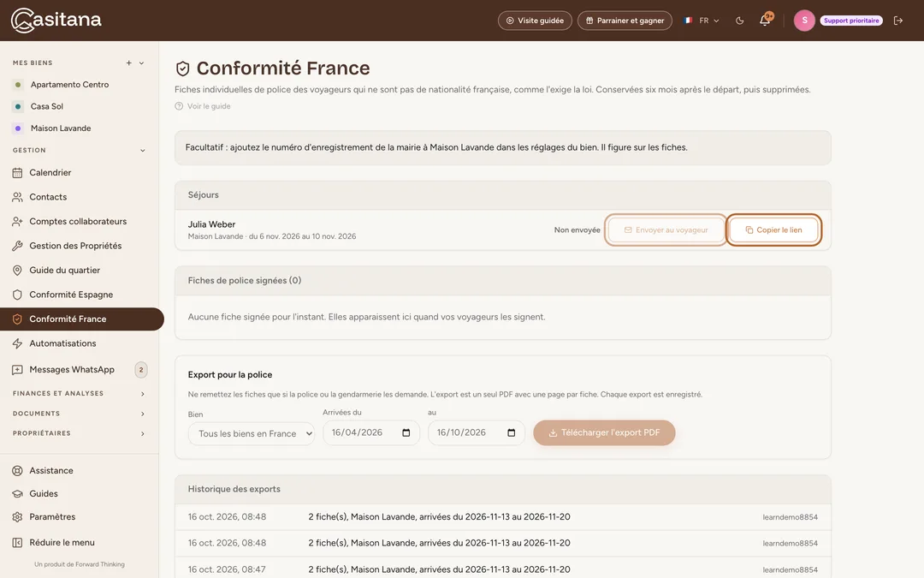Open Guides in sidebar
924x578 pixels.
tap(80, 494)
